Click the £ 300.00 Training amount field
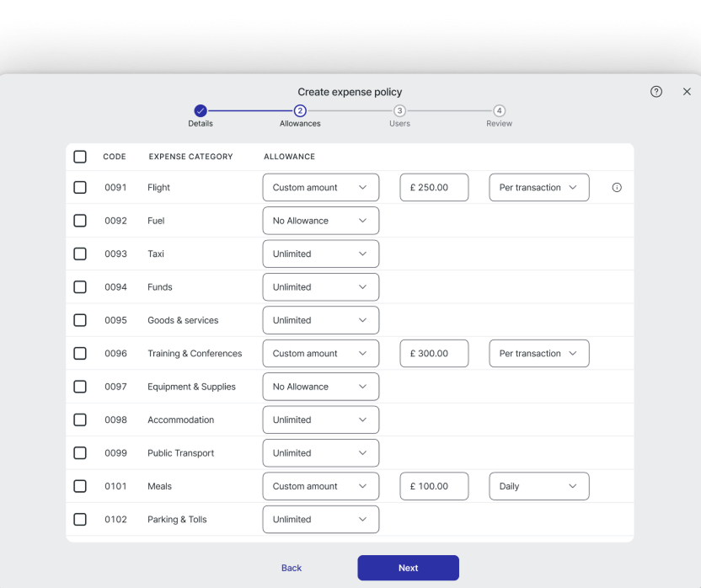701x588 pixels. click(x=434, y=354)
